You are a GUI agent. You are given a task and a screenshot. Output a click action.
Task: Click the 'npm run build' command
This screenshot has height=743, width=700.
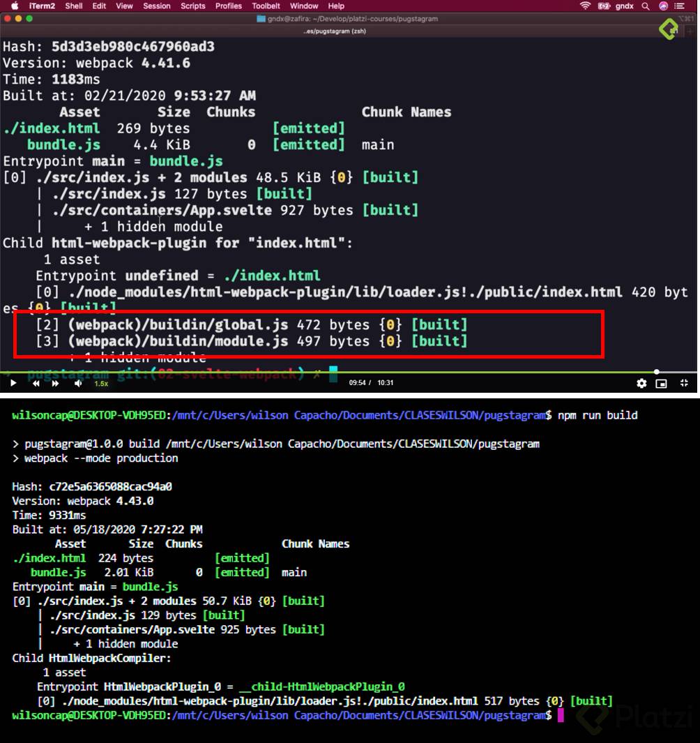point(598,416)
